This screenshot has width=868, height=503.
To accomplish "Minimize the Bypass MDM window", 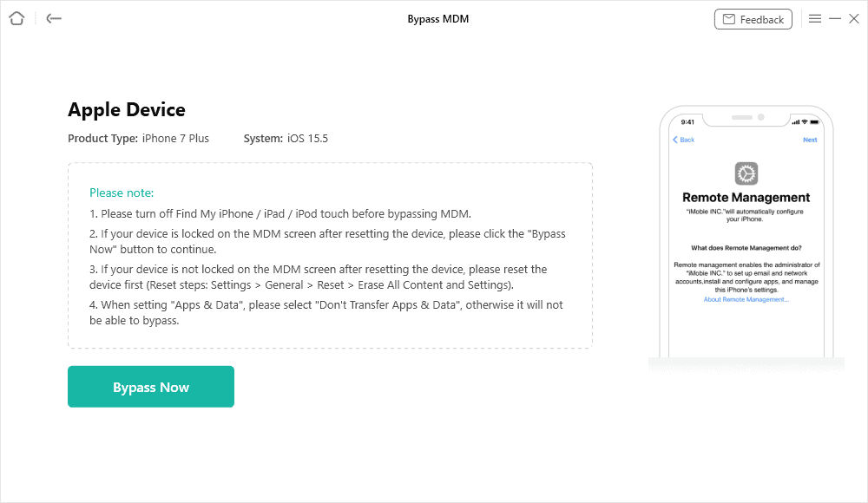I will coord(835,18).
